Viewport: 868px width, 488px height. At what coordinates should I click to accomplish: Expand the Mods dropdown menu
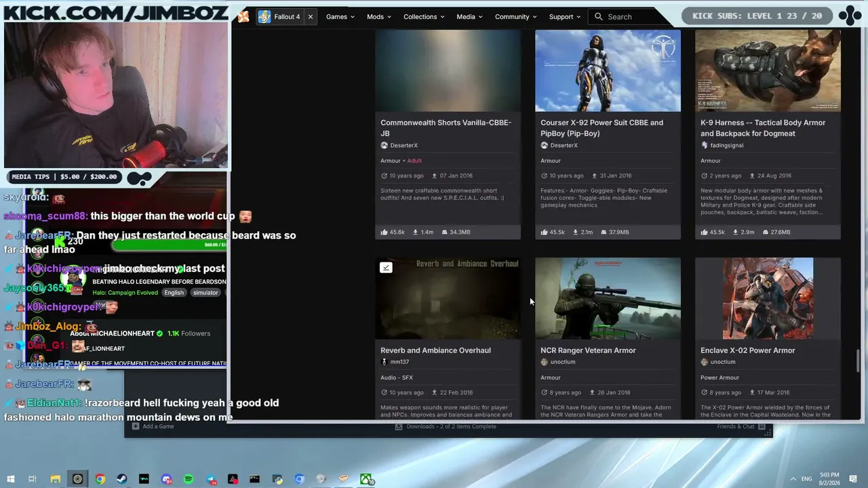380,17
